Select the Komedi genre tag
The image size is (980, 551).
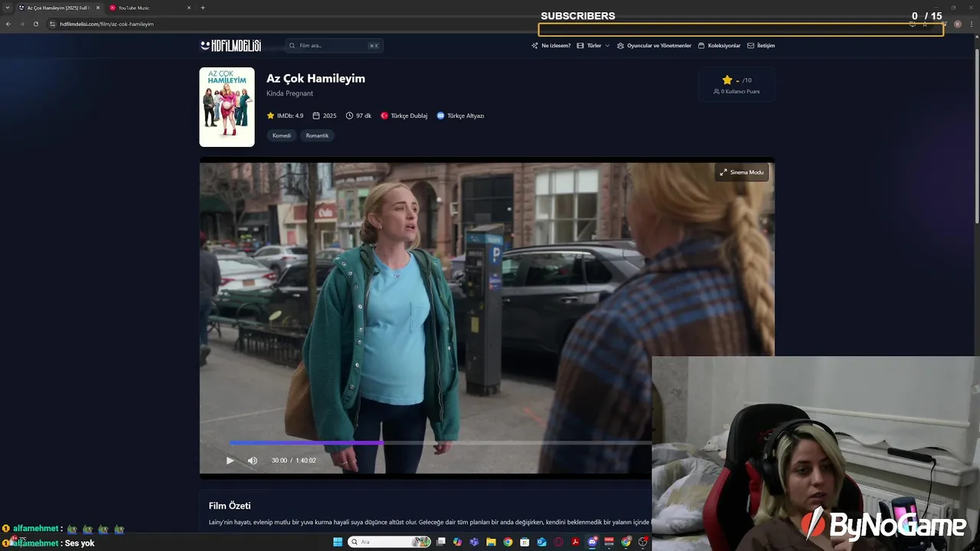282,135
